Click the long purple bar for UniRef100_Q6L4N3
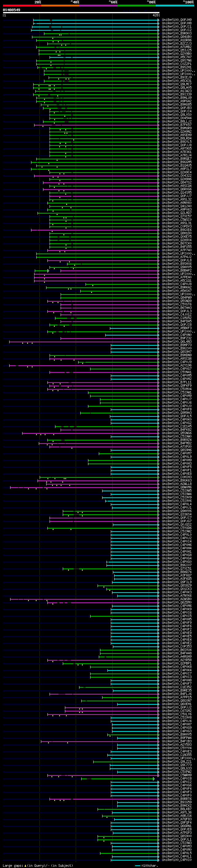Screen dimensions: 197x868 click(x=84, y=342)
